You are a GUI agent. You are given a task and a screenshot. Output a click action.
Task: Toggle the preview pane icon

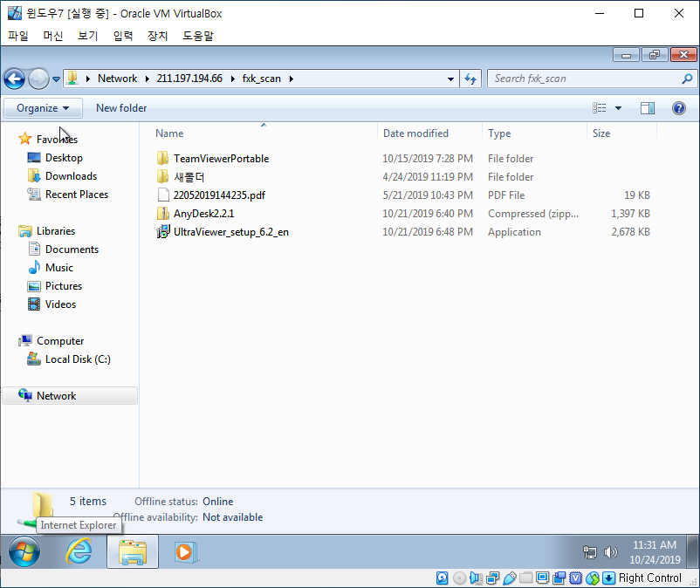coord(647,108)
